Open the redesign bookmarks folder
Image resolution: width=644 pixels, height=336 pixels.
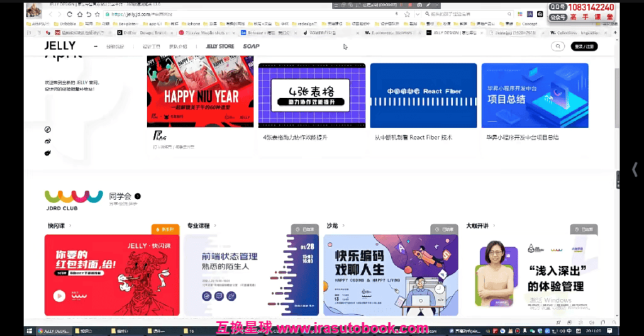(x=304, y=24)
